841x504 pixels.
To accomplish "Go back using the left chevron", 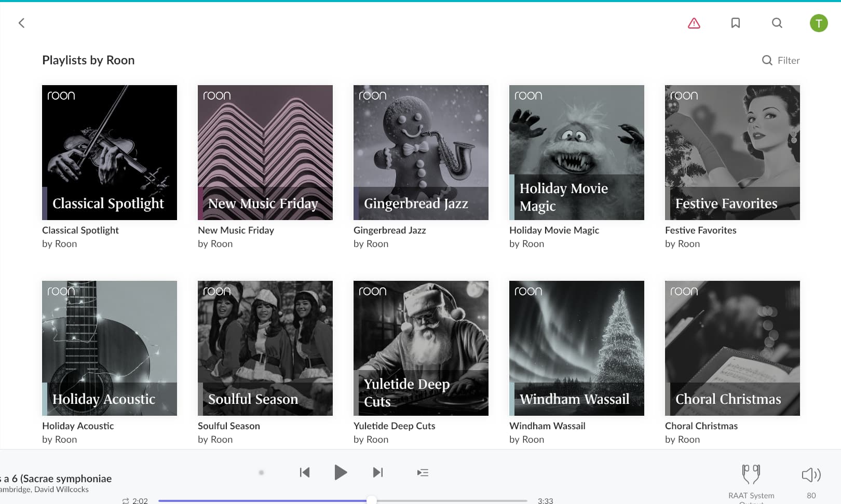I will coord(21,23).
